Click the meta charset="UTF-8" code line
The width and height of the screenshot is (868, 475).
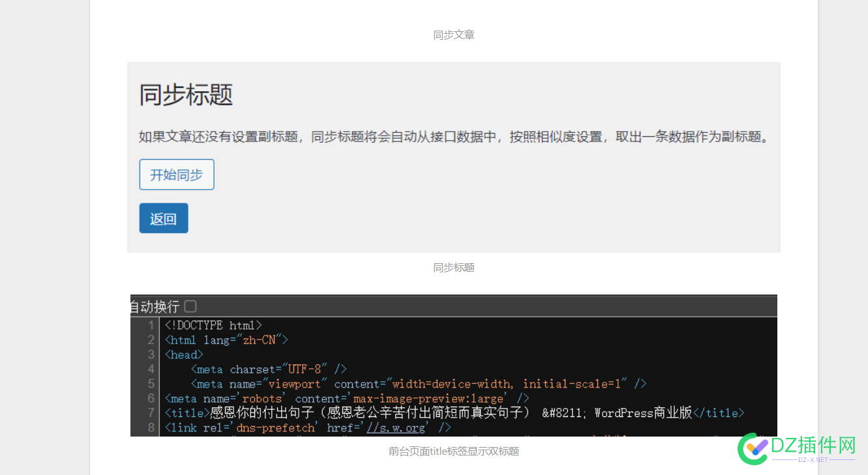[269, 369]
